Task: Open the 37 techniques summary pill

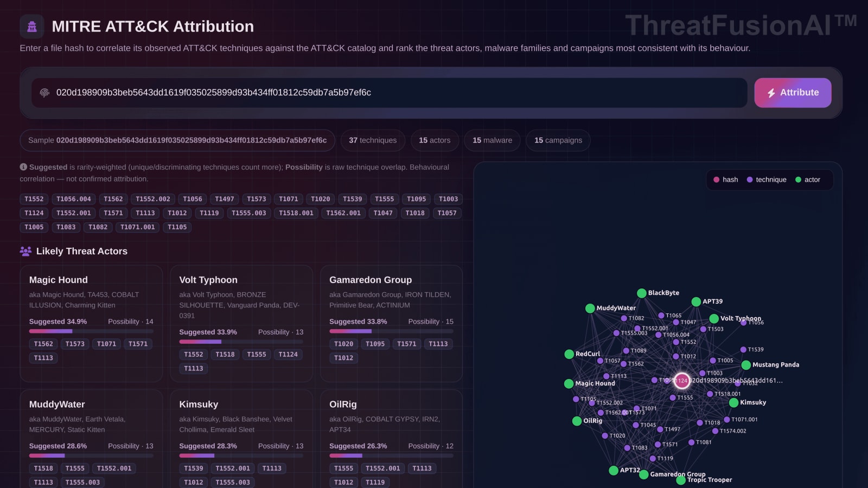Action: pos(373,140)
